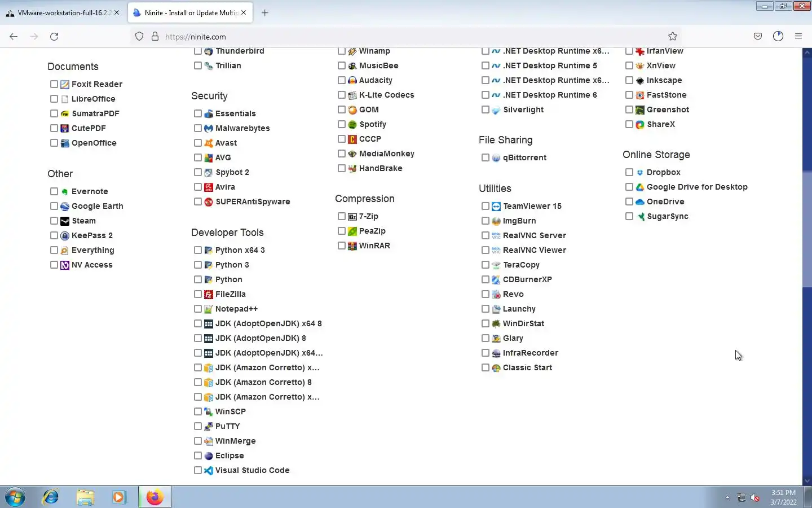This screenshot has width=812, height=508.
Task: Click the OneDrive cloud icon
Action: coord(640,202)
